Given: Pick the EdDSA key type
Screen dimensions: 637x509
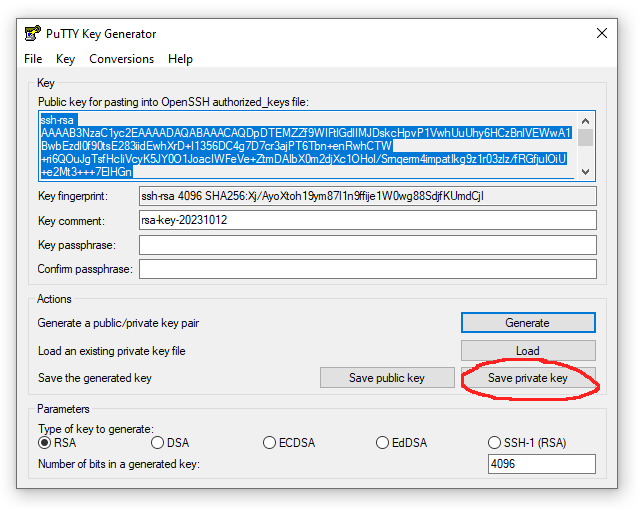Looking at the screenshot, I should coord(383,443).
